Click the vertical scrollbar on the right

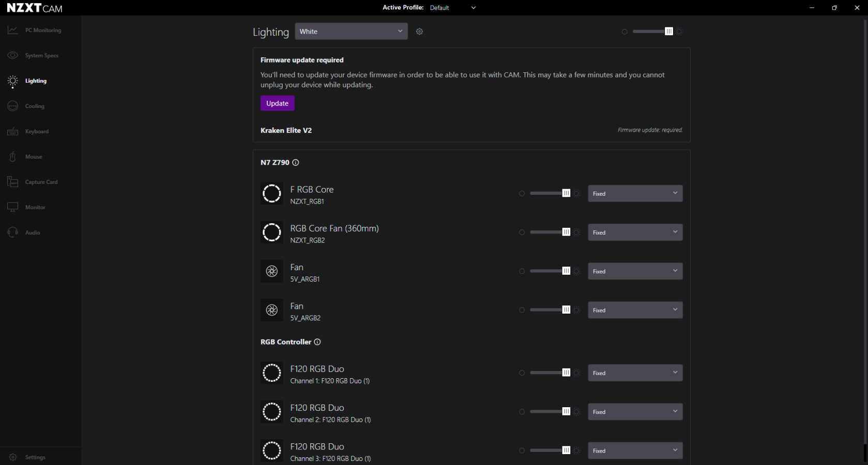click(865, 233)
